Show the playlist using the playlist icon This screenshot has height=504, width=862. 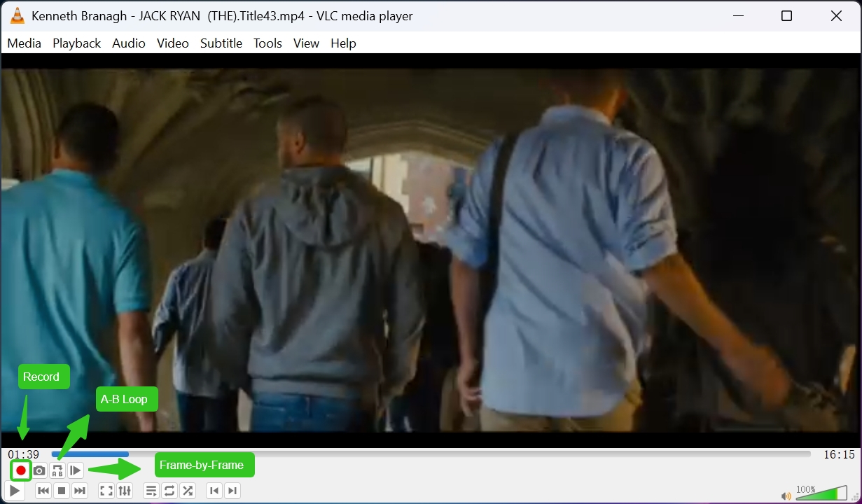pos(151,490)
